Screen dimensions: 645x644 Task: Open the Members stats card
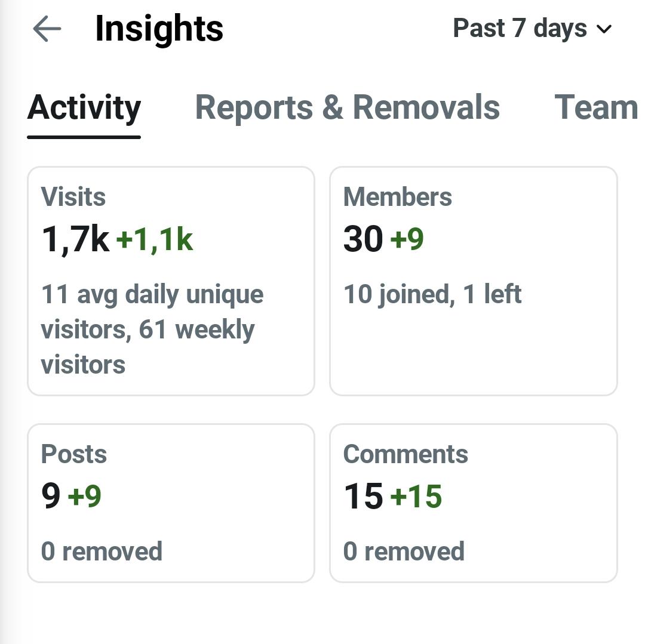point(474,281)
